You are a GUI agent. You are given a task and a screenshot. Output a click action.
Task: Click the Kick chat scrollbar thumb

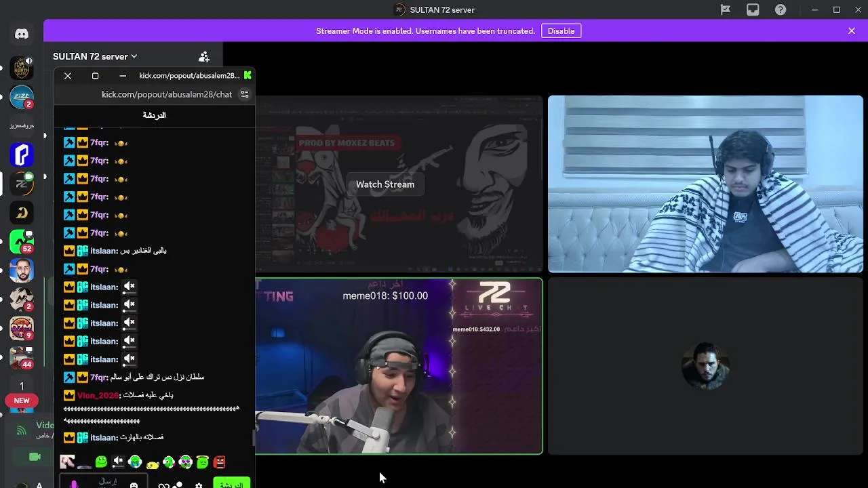(x=254, y=438)
